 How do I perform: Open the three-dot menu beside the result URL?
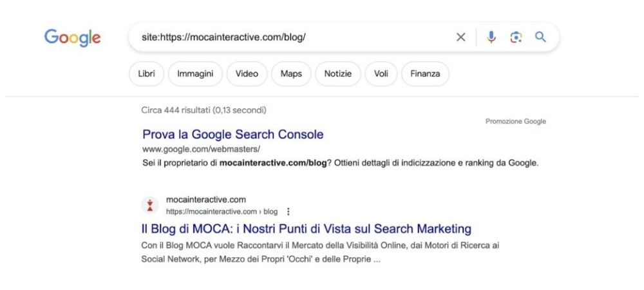click(288, 211)
